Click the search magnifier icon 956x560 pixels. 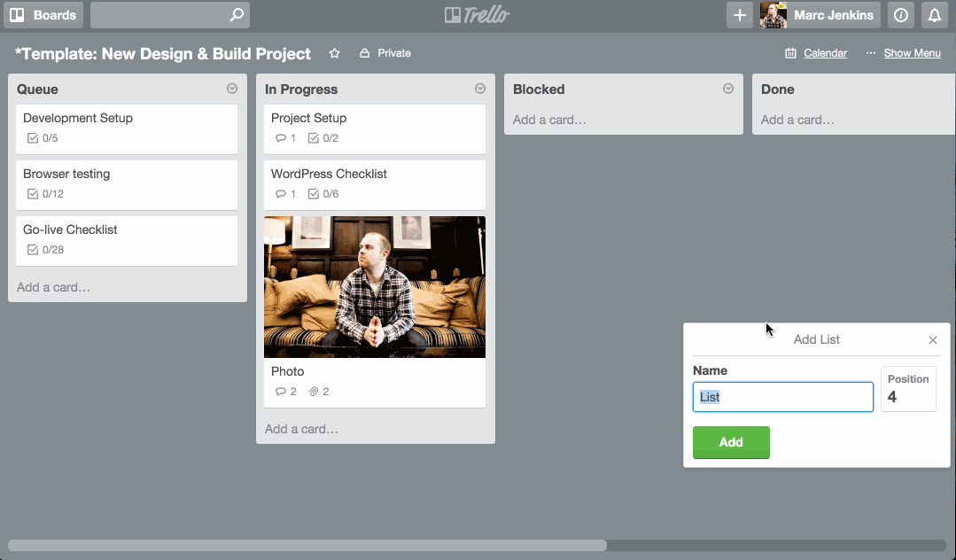(236, 15)
